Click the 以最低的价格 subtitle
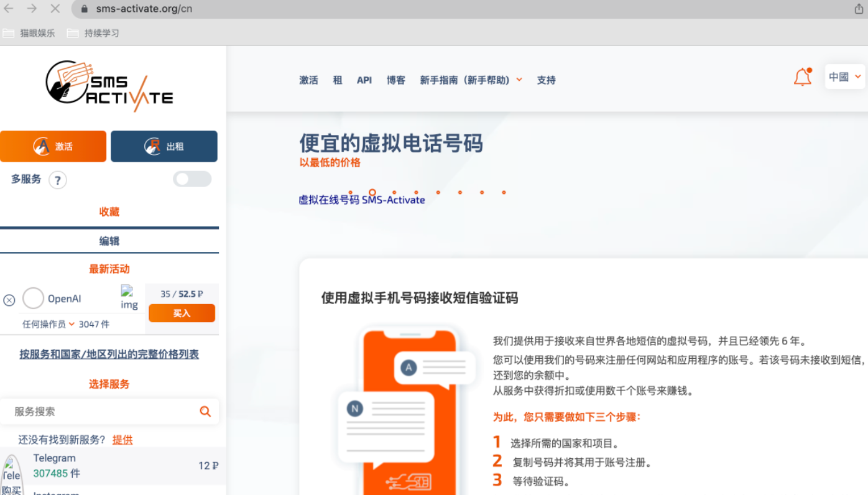Viewport: 868px width, 495px height. coord(330,162)
